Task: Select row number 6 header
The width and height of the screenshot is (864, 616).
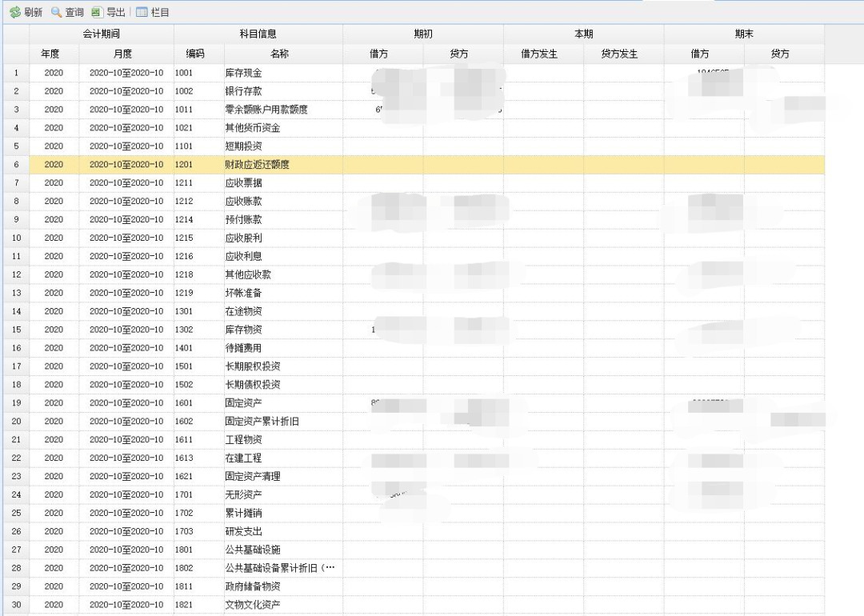Action: point(16,164)
